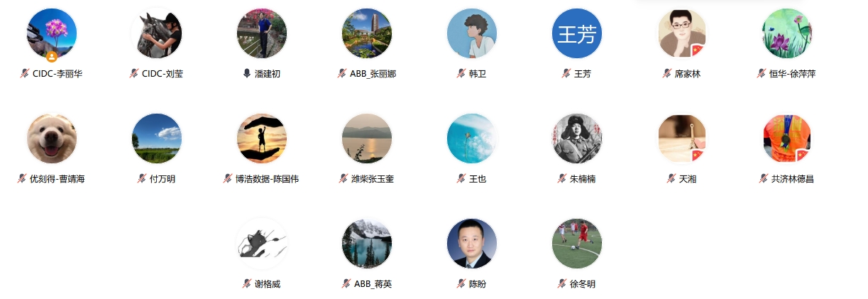Click the participant name ABB_张丽娜

pyautogui.click(x=373, y=73)
